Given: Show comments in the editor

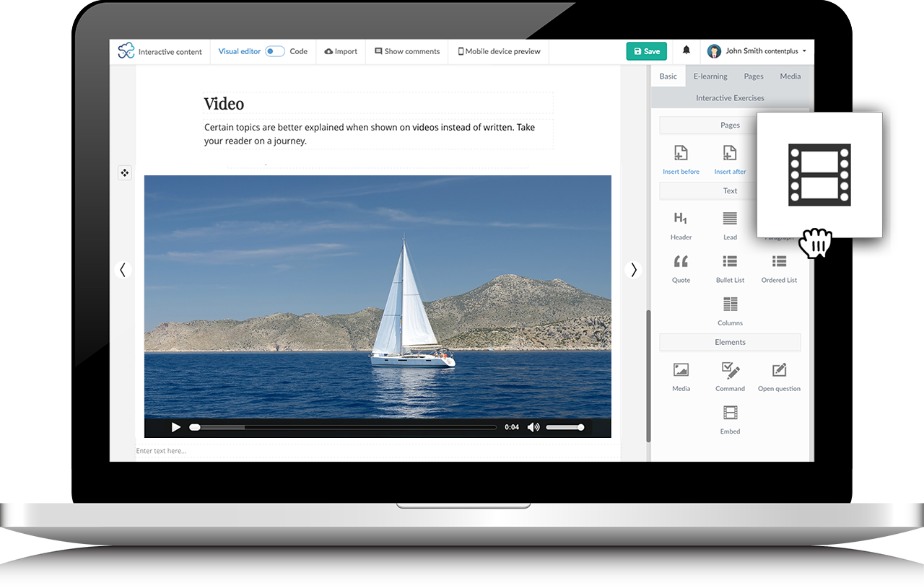Looking at the screenshot, I should [x=407, y=51].
